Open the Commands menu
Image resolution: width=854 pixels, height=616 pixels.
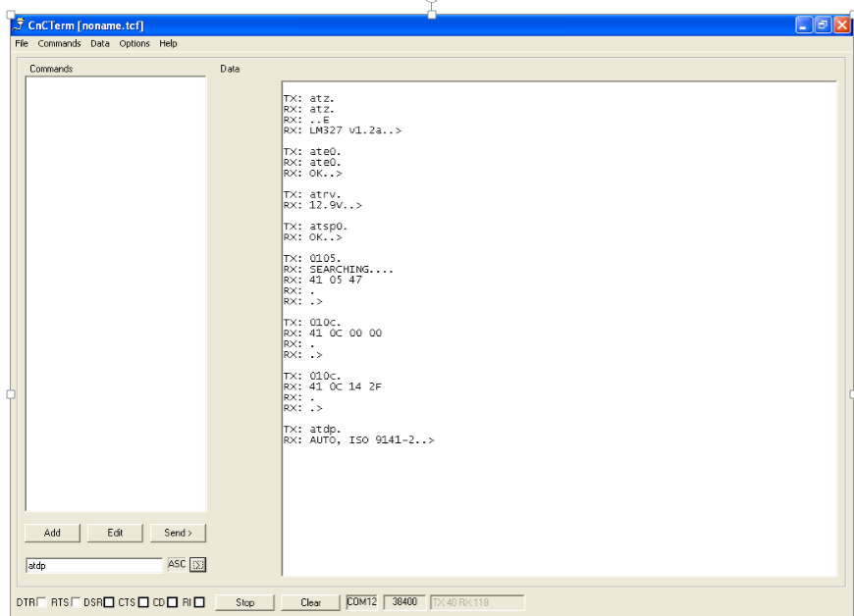59,43
